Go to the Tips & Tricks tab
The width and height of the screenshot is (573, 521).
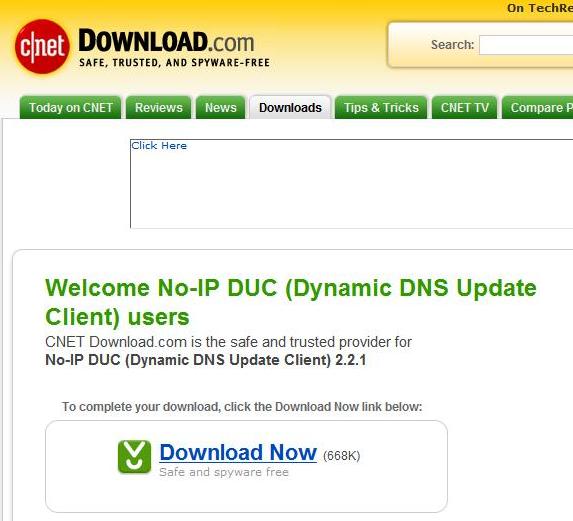pos(381,107)
